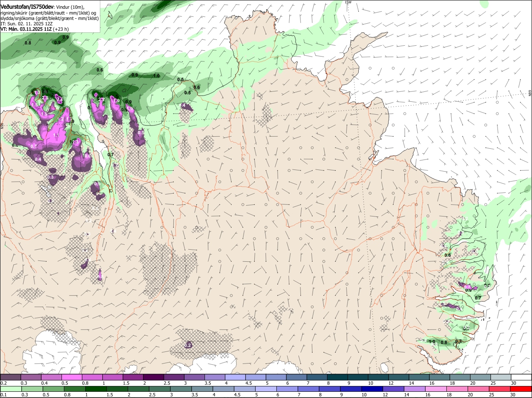
Task: Click the Veðurstofan/IS750dev title text
Action: (x=27, y=7)
